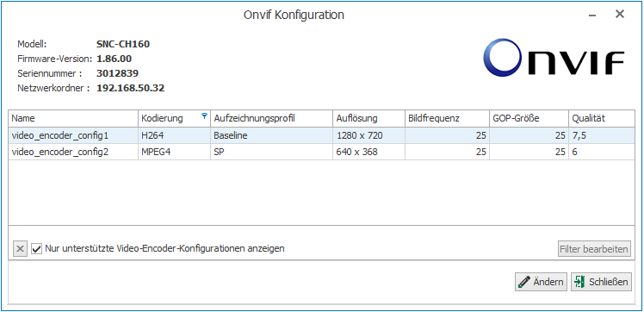
Task: Click the Baseline profile cell
Action: coord(271,135)
